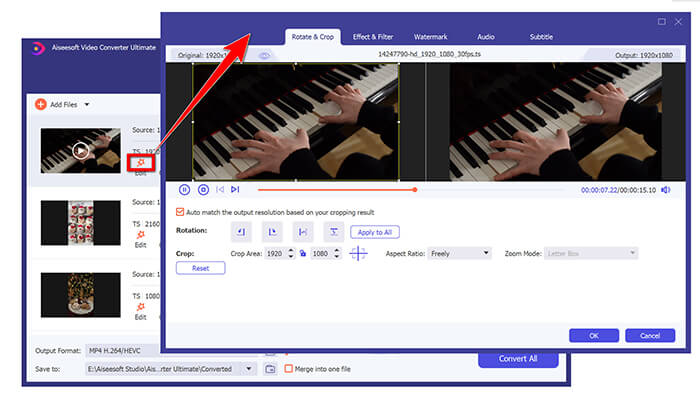Toggle the original preview eye icon
Viewport: 700px width, 414px height.
coord(265,56)
